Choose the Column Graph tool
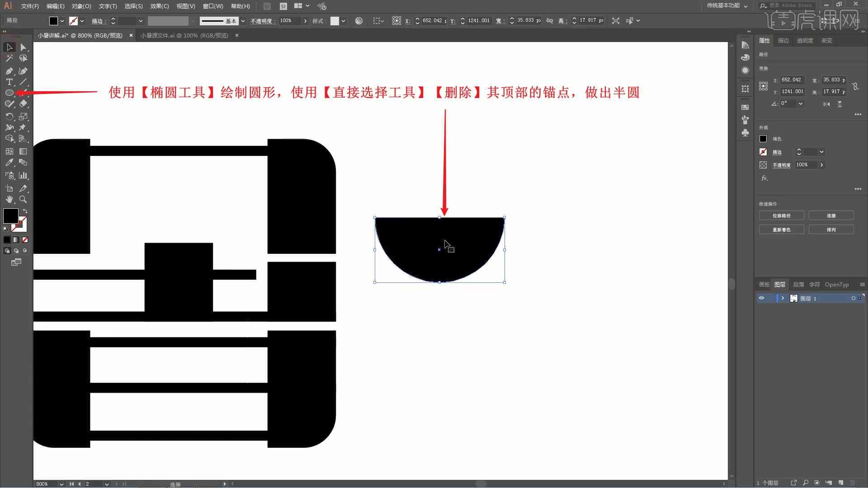868x488 pixels. 23,175
